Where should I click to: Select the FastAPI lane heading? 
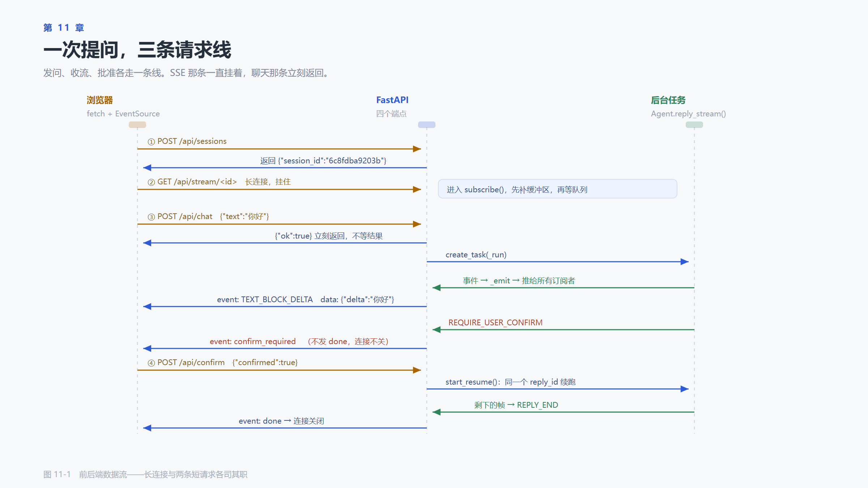392,100
